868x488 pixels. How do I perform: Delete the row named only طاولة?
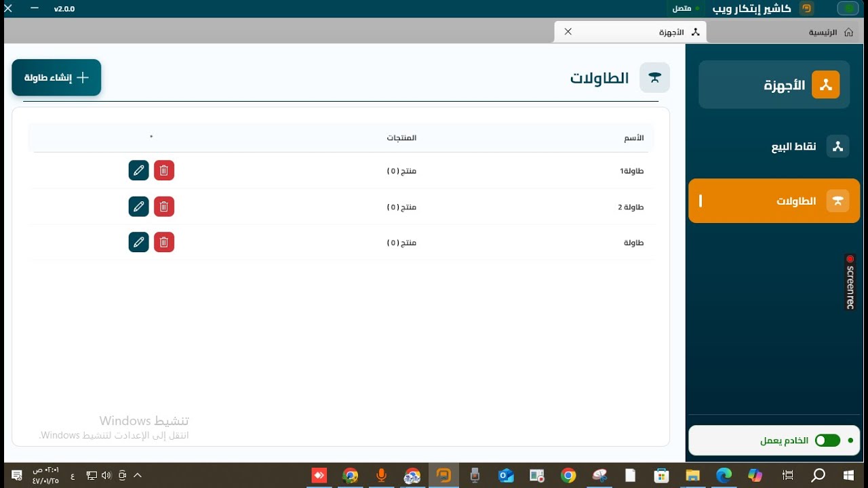click(x=164, y=242)
